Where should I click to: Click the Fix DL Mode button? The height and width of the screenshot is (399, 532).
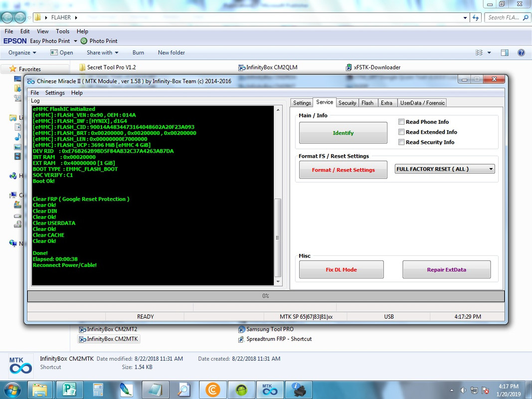[342, 269]
